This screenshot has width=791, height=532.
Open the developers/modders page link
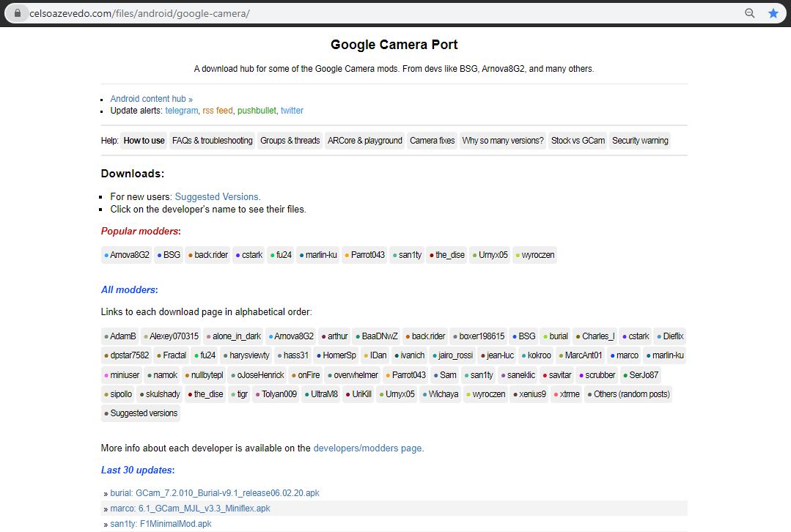(x=367, y=448)
